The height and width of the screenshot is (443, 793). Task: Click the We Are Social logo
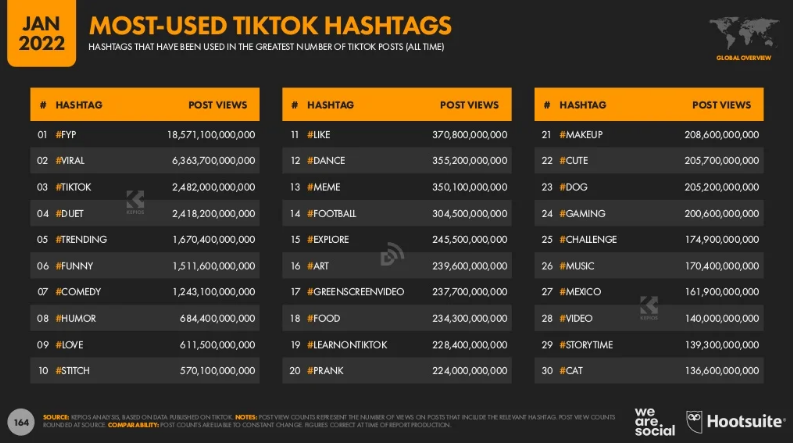(654, 421)
